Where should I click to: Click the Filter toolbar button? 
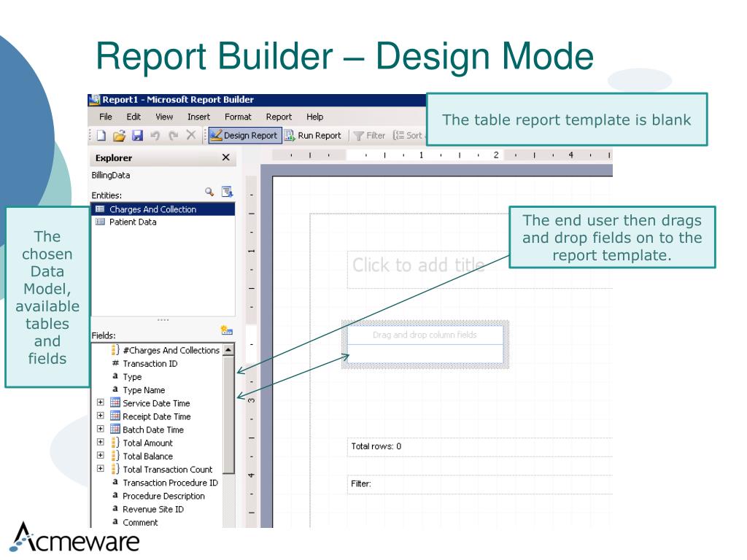370,136
